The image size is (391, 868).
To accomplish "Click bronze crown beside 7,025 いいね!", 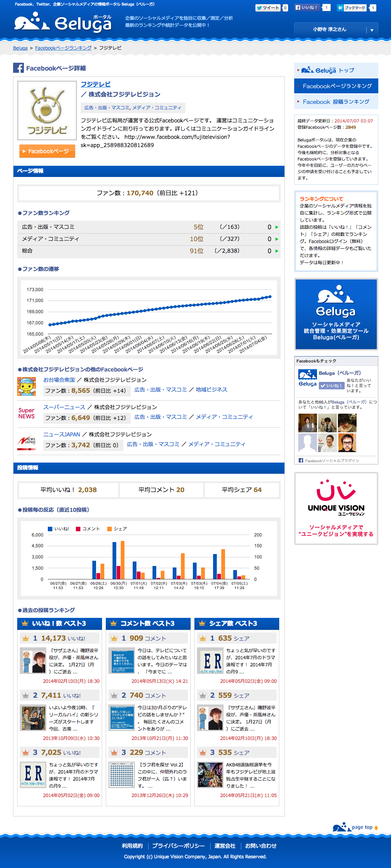I will tap(25, 753).
